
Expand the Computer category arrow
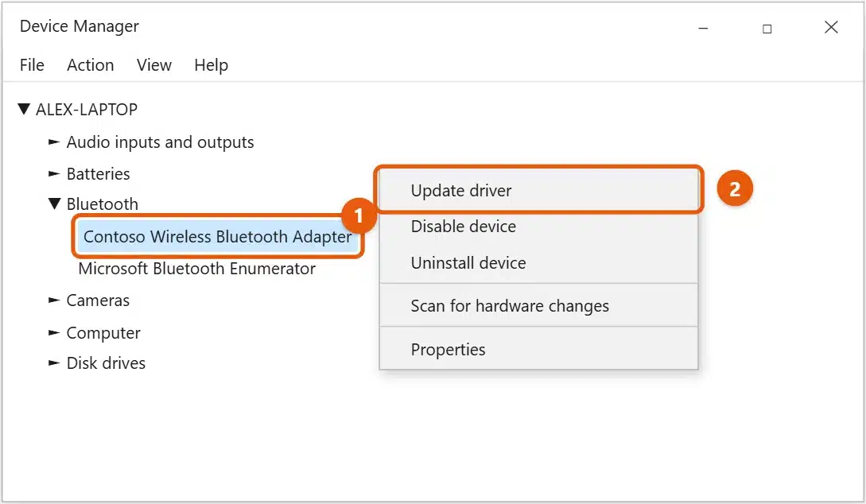pyautogui.click(x=53, y=332)
